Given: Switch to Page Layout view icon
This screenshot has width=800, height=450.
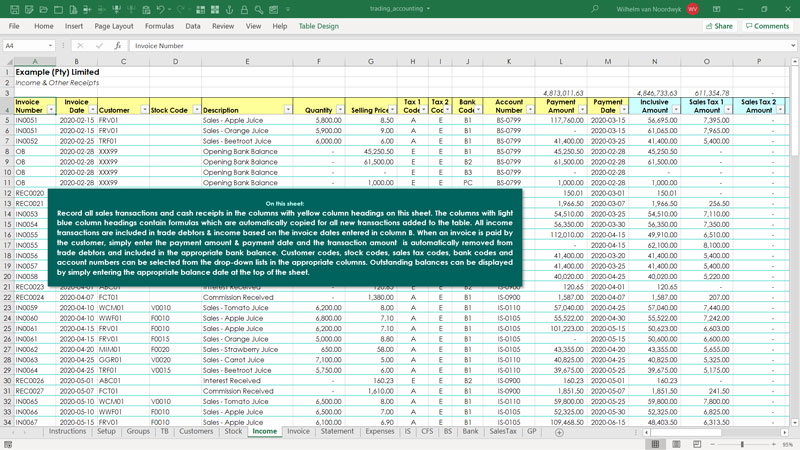Looking at the screenshot, I should [676, 444].
